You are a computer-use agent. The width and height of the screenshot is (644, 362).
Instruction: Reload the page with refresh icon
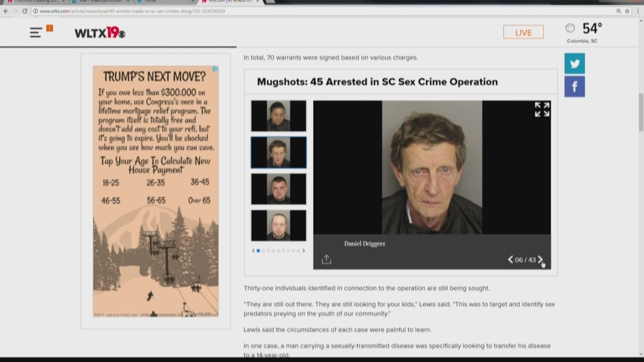24,11
